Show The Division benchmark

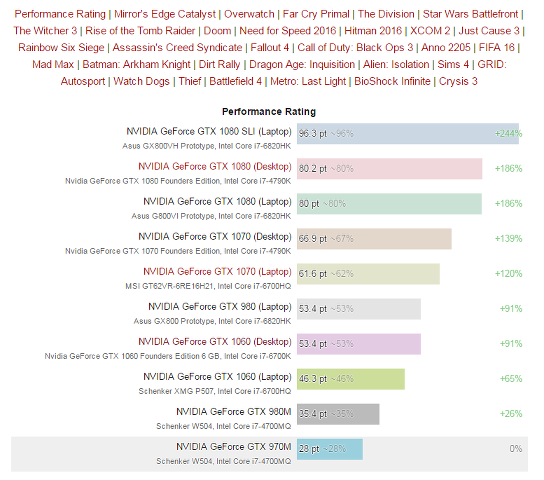tap(386, 14)
